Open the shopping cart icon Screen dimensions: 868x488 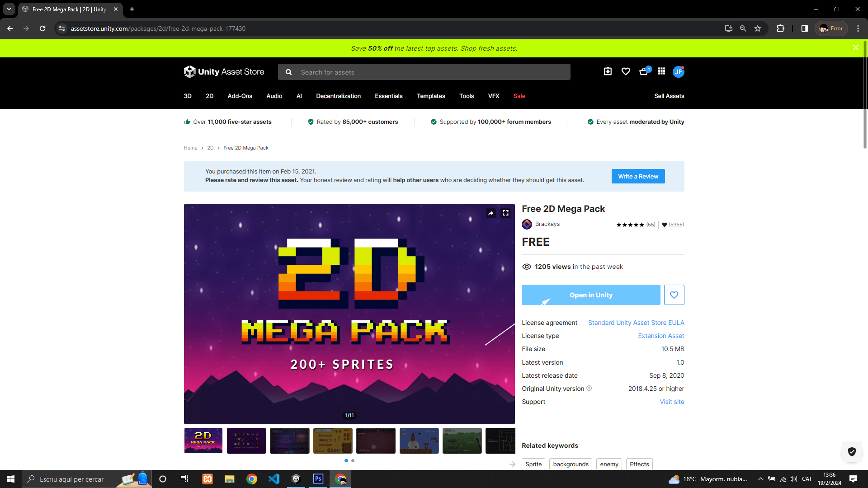pyautogui.click(x=644, y=71)
